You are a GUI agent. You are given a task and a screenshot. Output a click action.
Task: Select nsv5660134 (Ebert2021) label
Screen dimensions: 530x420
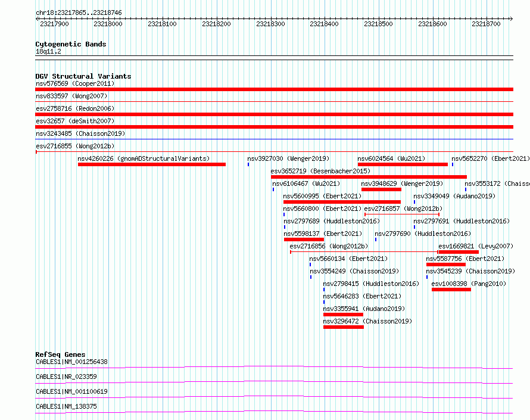tap(348, 259)
